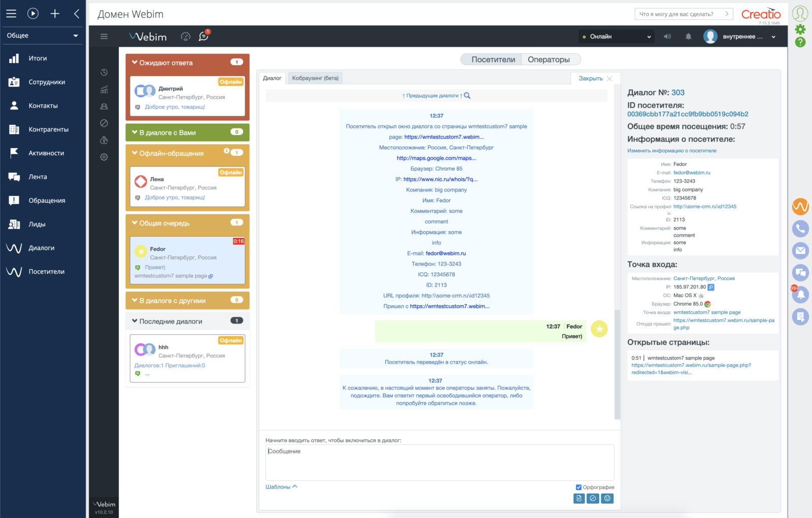Toggle the sound volume icon in Webim header
Screen dimensions: 812x518
(667, 36)
